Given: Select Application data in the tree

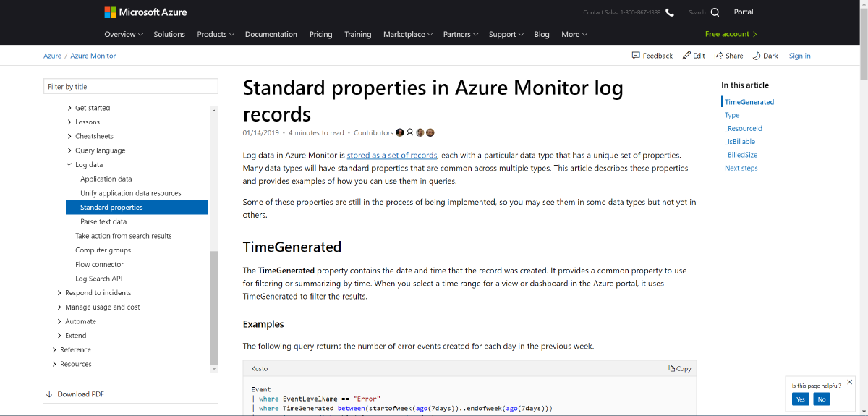Looking at the screenshot, I should [x=106, y=179].
